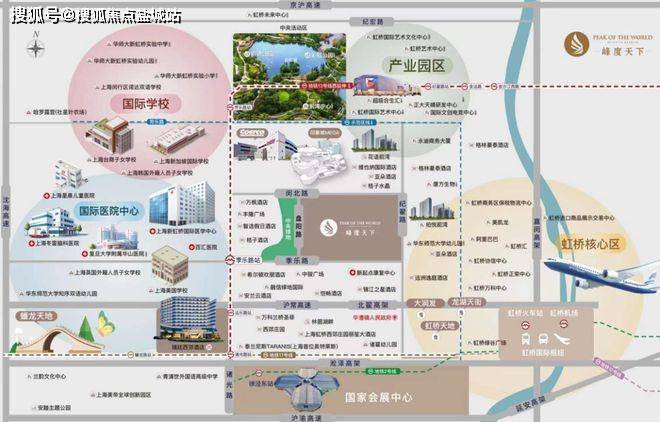Click the bus icon in the Hongqiao hub box
Image resolution: width=660 pixels, height=422 pixels.
543,339
